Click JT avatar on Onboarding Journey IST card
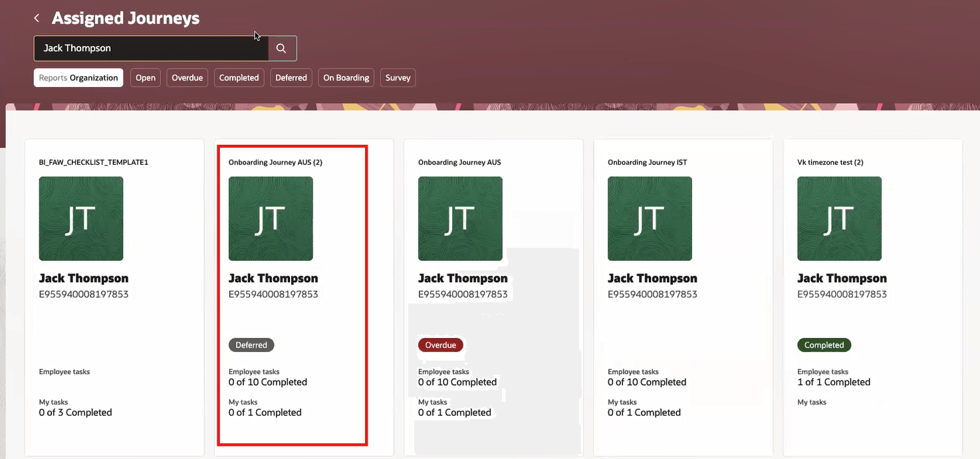This screenshot has height=459, width=980. coord(650,219)
